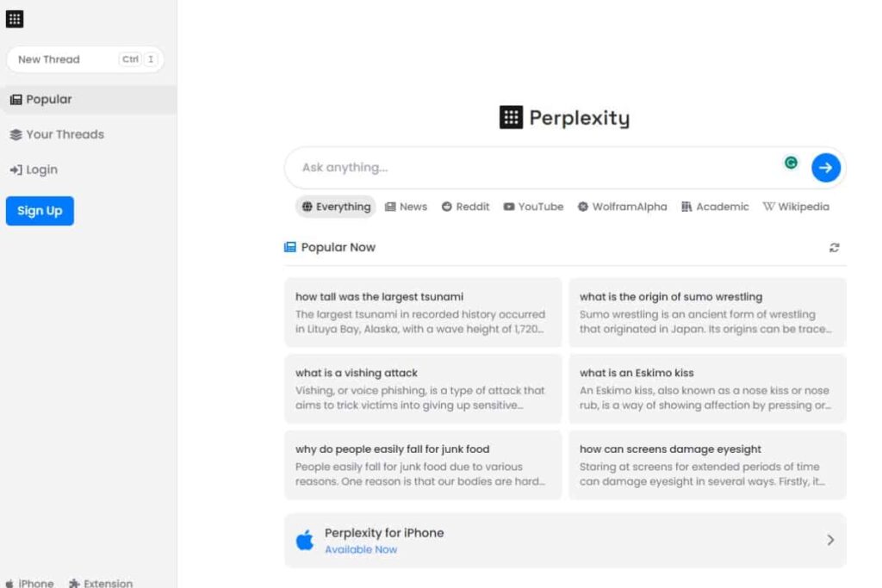Click the Ask anything search field
882x588 pixels.
pyautogui.click(x=534, y=168)
